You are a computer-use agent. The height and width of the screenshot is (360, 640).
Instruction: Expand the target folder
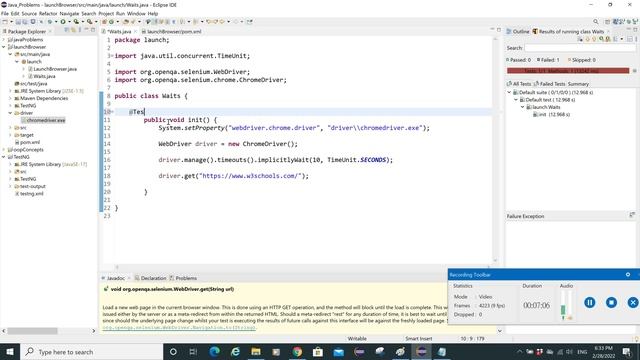pos(10,135)
